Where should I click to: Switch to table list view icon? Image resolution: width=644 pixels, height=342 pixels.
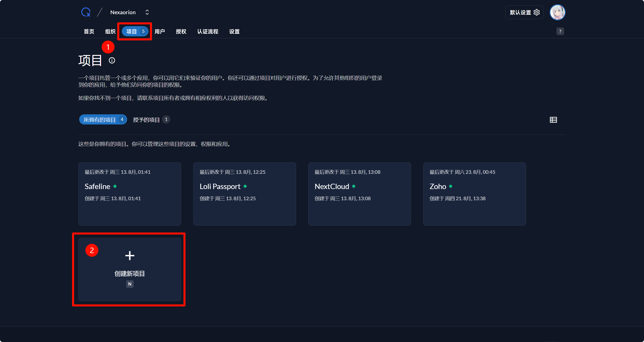coord(553,120)
